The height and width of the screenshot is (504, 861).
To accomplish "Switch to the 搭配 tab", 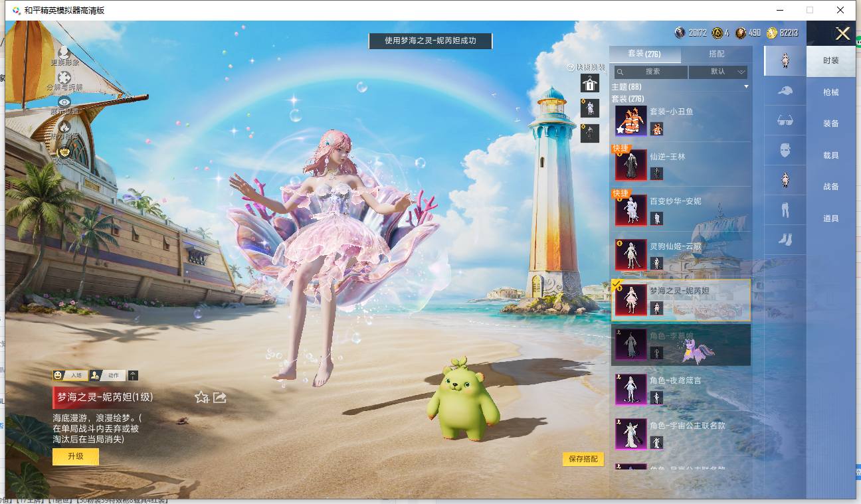I will (x=717, y=54).
